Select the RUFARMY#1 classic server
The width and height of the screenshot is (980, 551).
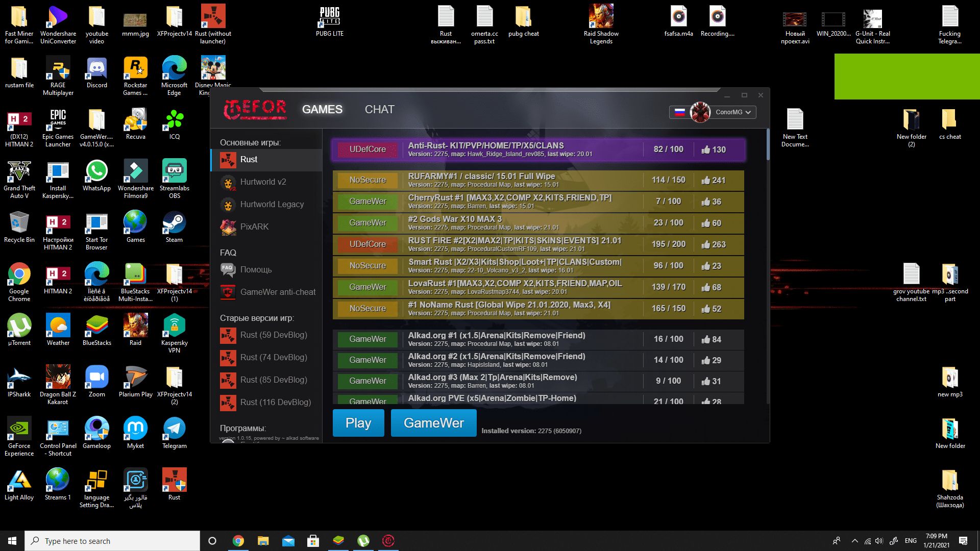pyautogui.click(x=538, y=180)
